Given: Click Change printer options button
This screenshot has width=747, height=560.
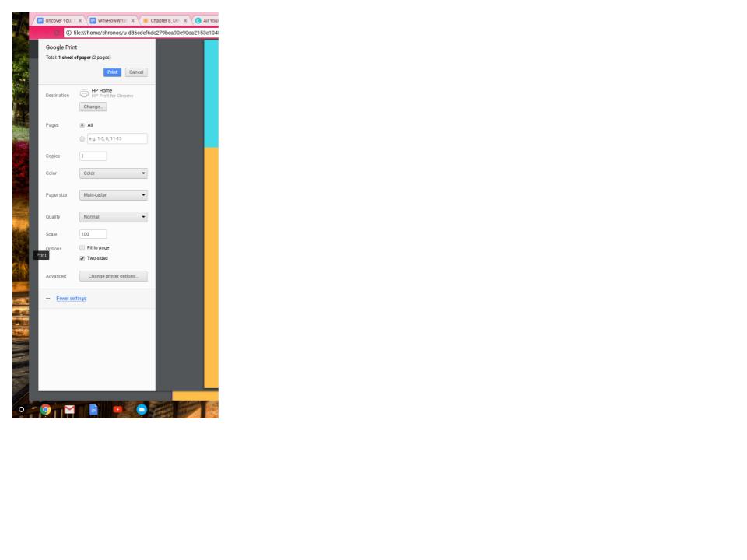Looking at the screenshot, I should 114,276.
